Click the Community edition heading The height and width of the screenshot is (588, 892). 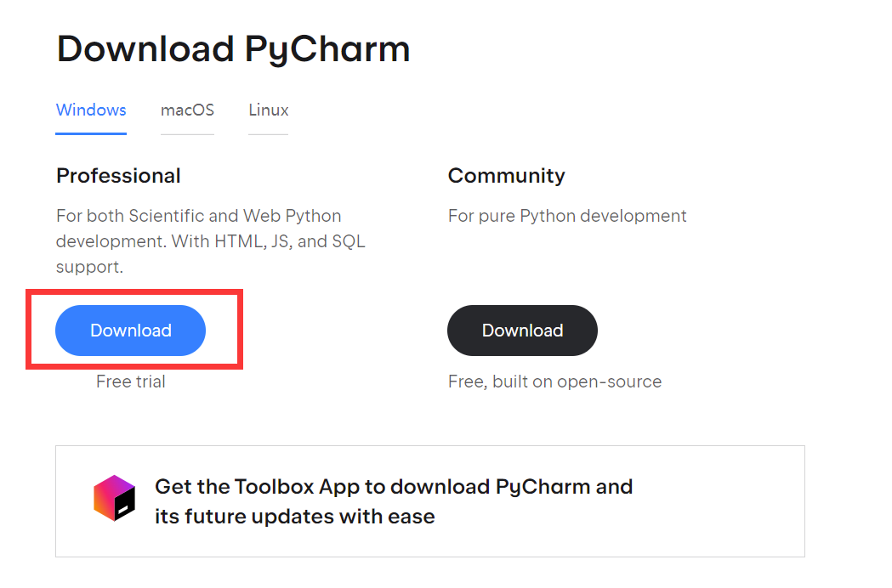(x=506, y=176)
